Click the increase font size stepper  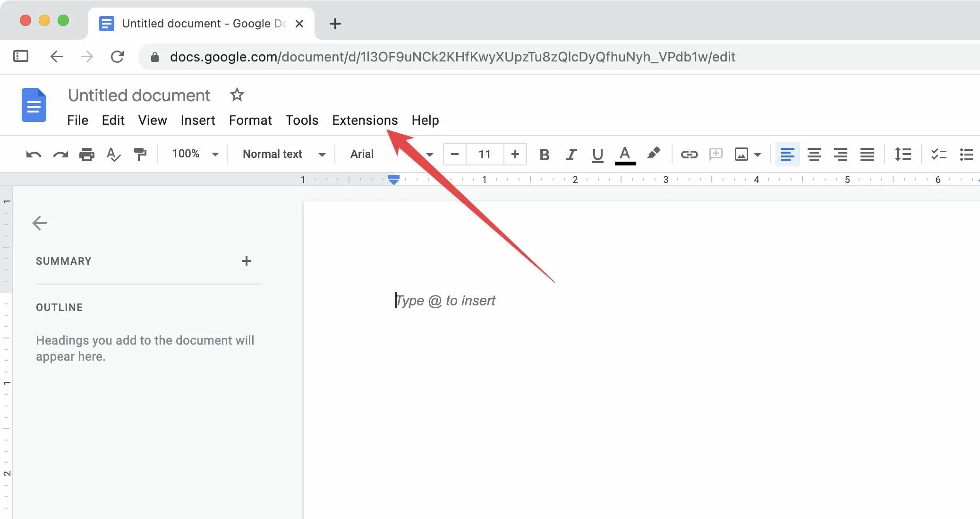(516, 155)
